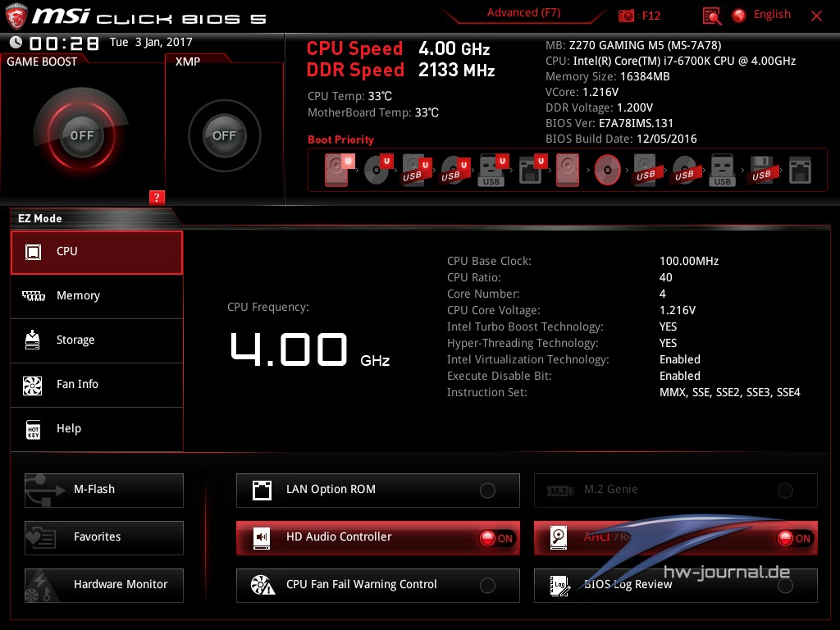Open the M-Flash utility
The height and width of the screenshot is (630, 840).
(x=104, y=490)
